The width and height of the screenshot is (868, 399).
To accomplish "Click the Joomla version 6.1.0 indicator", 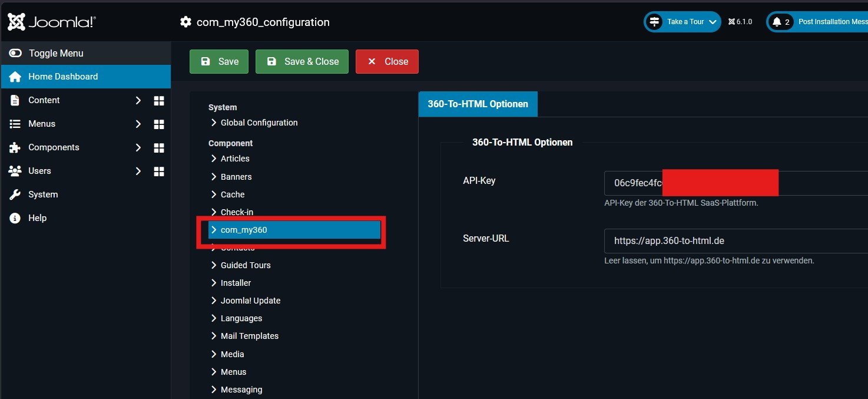I will pyautogui.click(x=740, y=22).
